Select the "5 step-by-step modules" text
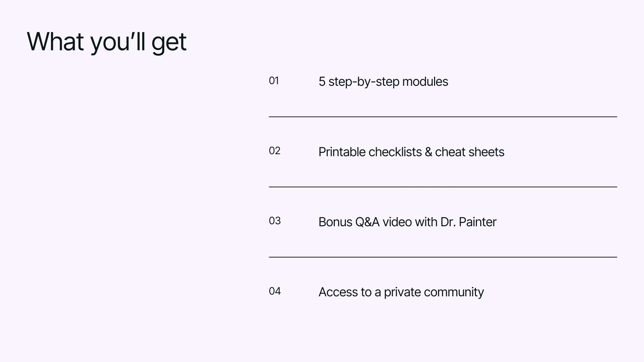Screen dimensions: 644x362 [383, 82]
